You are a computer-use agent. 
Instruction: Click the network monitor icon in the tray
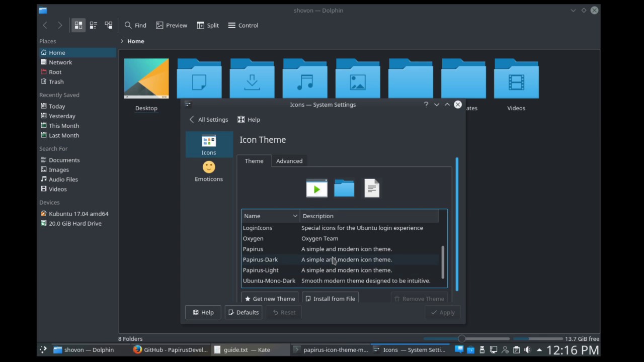pyautogui.click(x=493, y=349)
